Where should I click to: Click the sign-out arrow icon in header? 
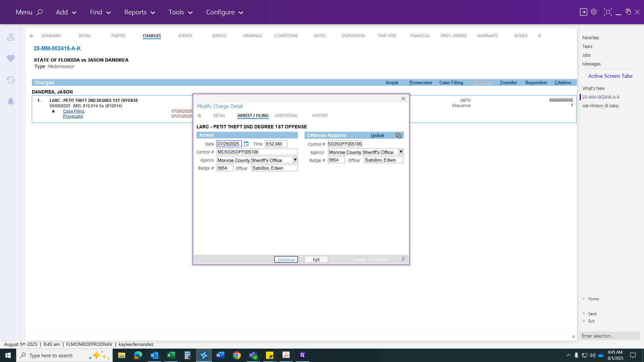tap(584, 12)
